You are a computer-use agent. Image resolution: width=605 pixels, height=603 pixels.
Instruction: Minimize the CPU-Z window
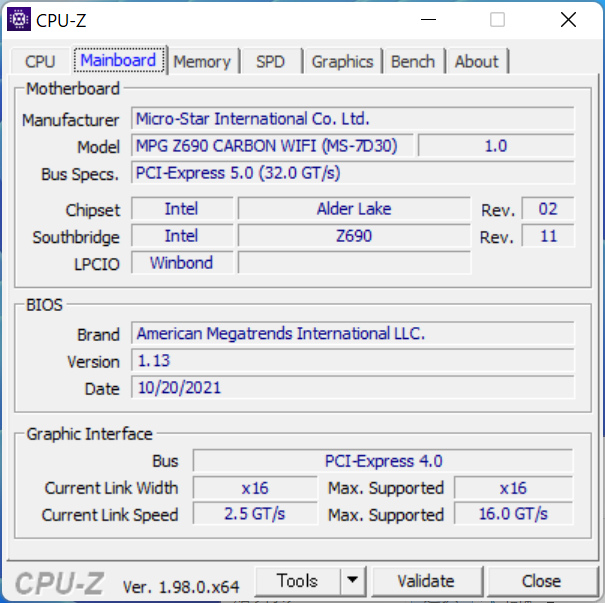pos(428,20)
